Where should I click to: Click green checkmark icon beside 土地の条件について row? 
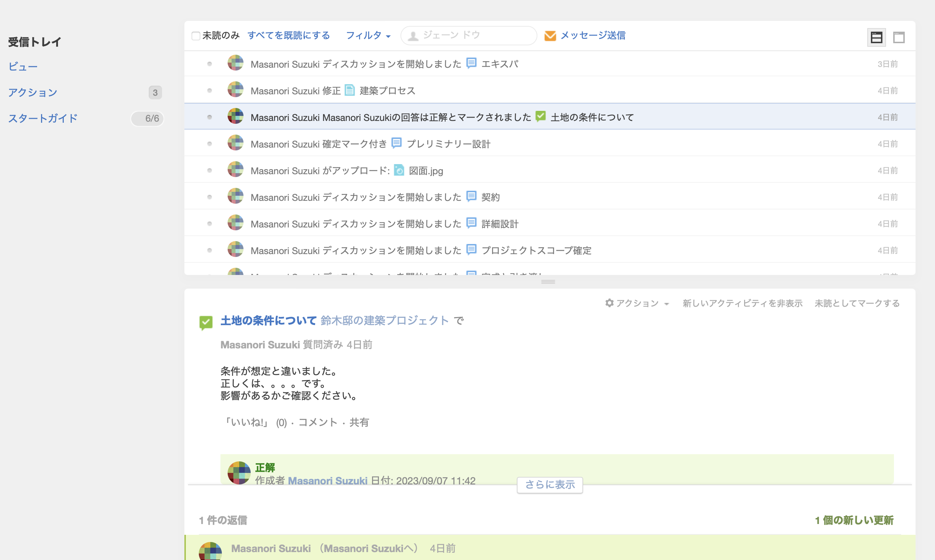pyautogui.click(x=540, y=116)
